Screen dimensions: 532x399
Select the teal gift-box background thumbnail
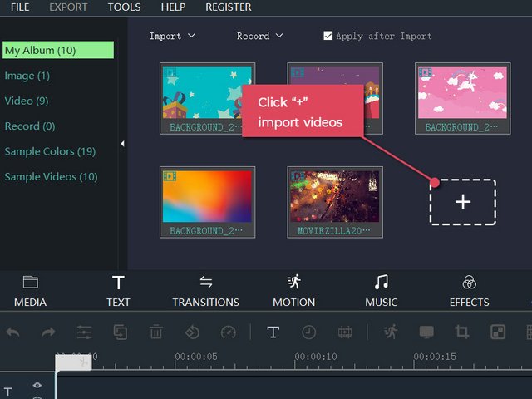click(x=207, y=98)
